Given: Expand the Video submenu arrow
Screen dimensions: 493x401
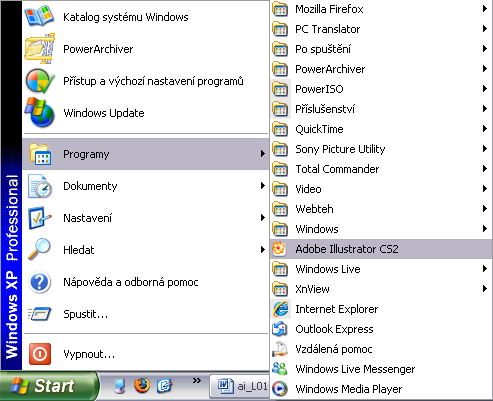Looking at the screenshot, I should point(485,189).
